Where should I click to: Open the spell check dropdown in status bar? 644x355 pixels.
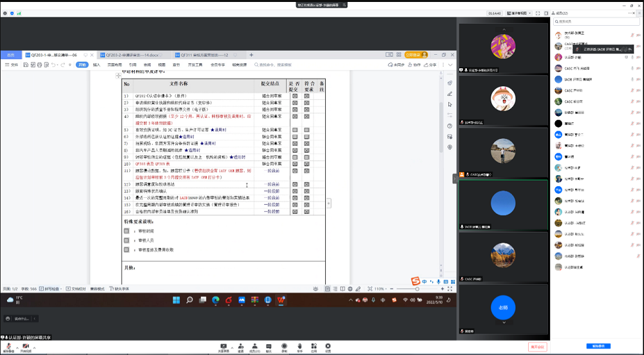pyautogui.click(x=61, y=289)
